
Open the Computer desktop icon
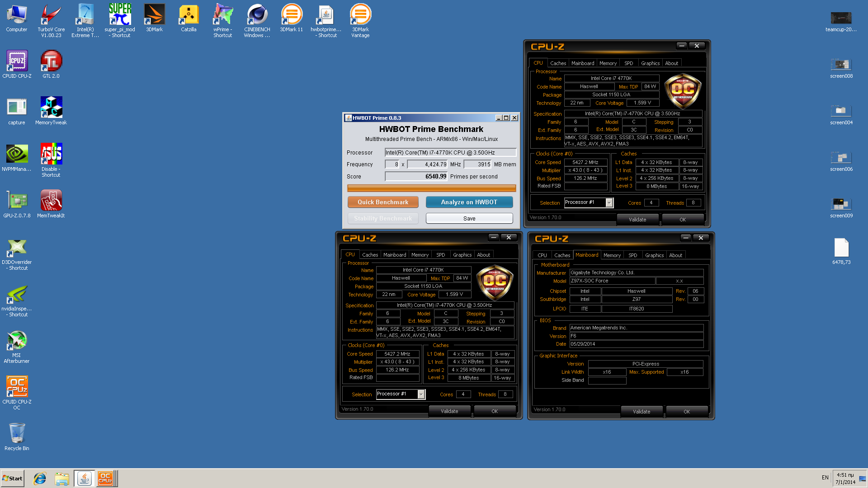tap(17, 18)
